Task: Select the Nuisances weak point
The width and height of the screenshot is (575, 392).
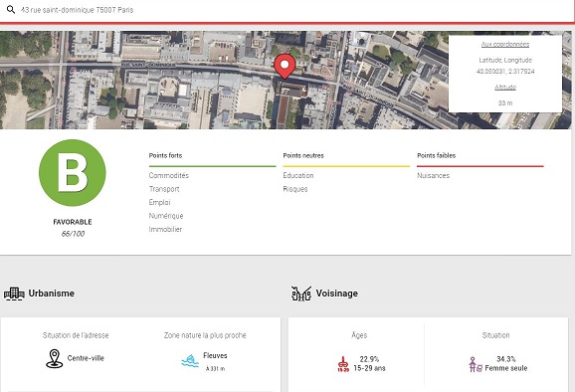Action: [433, 176]
